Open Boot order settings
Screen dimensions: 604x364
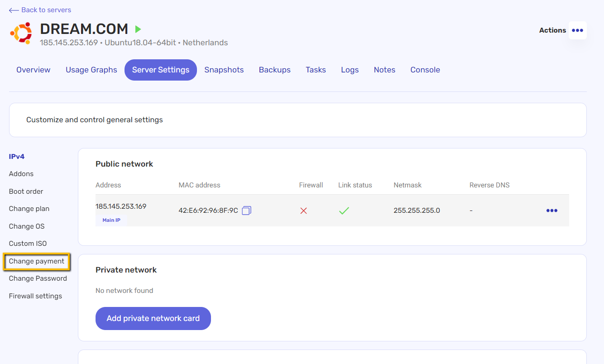(x=26, y=192)
